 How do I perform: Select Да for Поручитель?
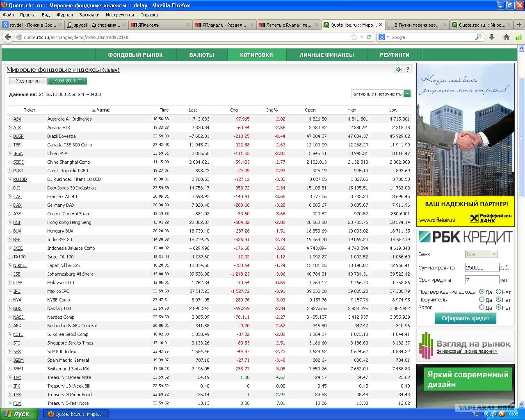482,299
